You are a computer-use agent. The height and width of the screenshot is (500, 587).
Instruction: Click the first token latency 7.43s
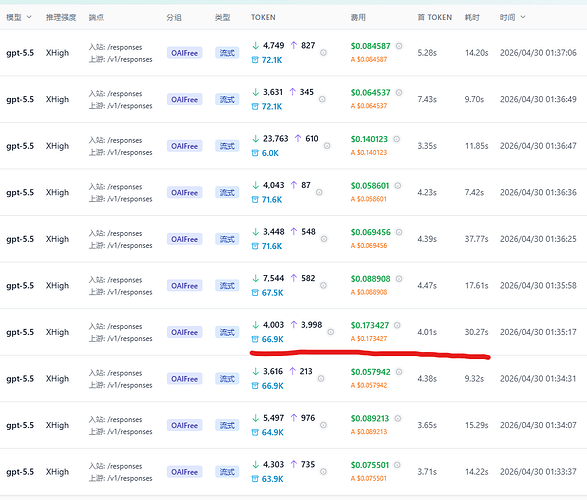[427, 99]
